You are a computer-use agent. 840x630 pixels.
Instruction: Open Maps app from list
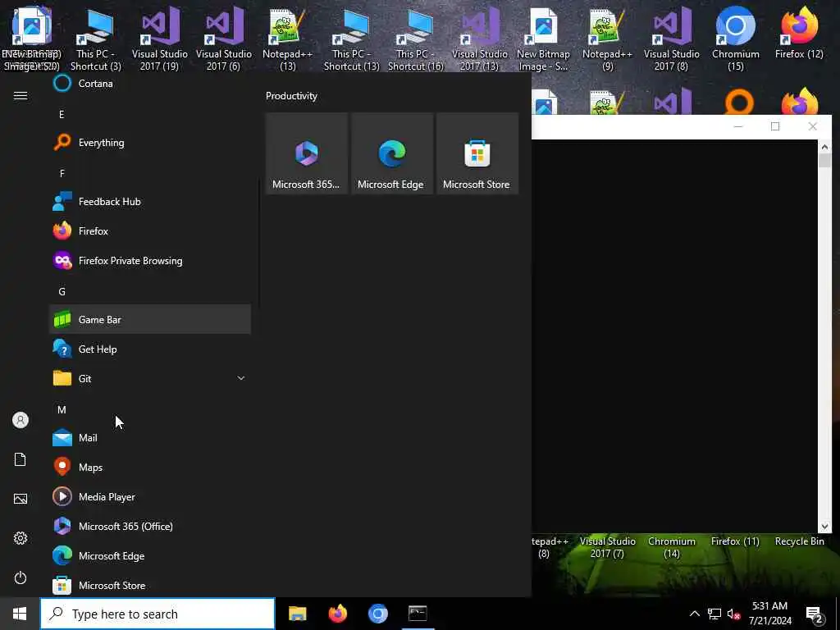pyautogui.click(x=150, y=467)
